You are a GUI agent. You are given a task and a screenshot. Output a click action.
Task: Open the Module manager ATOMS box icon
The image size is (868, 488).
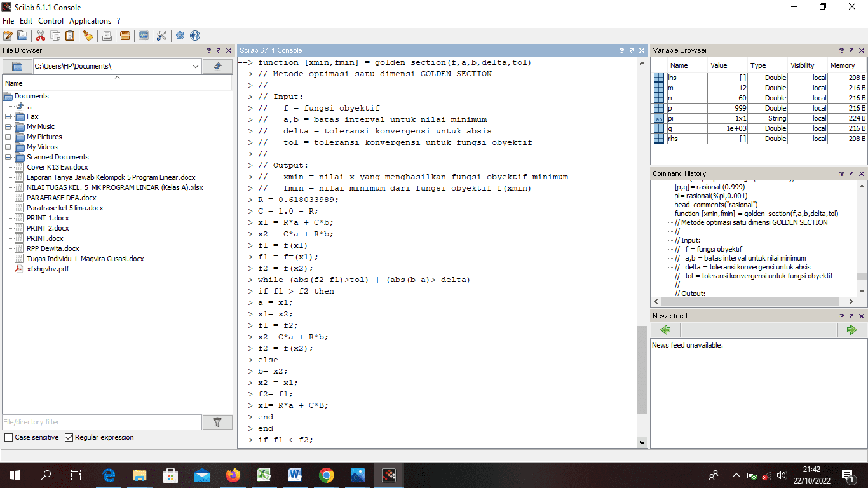(125, 36)
